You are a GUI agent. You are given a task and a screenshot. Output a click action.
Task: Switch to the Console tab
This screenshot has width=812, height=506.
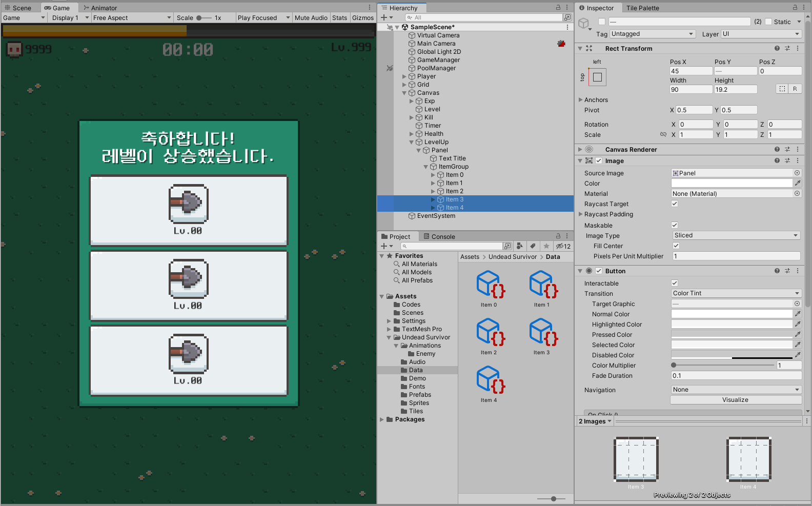click(439, 236)
